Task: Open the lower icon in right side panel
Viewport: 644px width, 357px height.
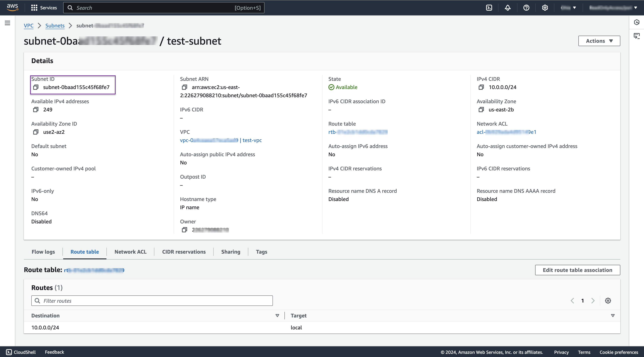Action: (637, 36)
